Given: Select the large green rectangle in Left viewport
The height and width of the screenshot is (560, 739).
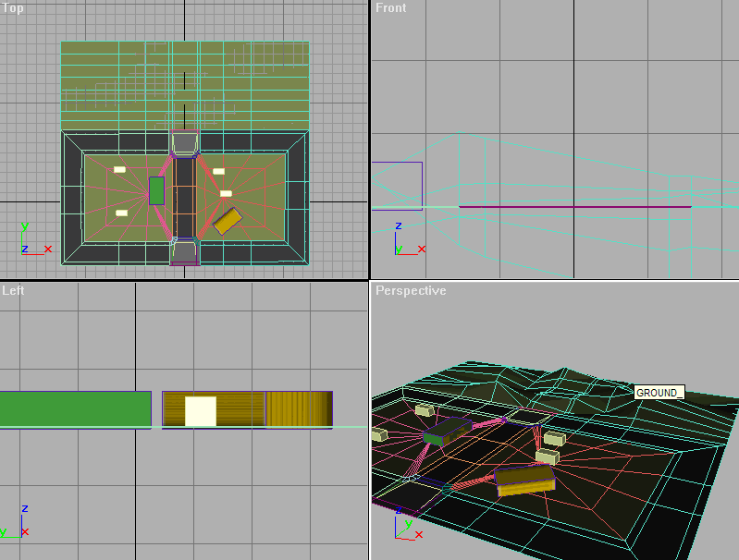Looking at the screenshot, I should (x=74, y=408).
